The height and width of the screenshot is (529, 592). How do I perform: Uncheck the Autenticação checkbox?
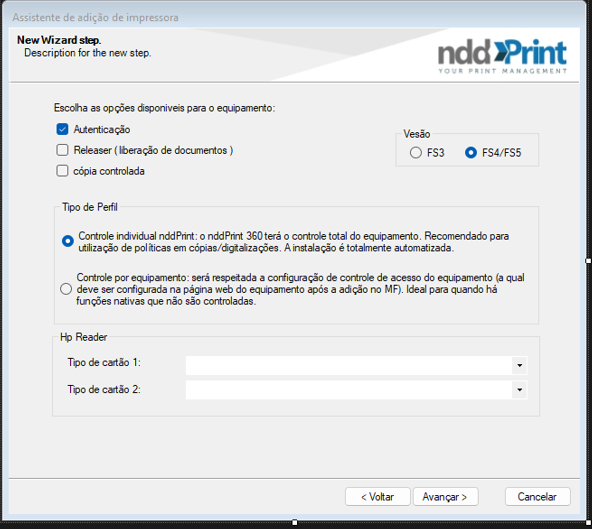click(x=62, y=129)
